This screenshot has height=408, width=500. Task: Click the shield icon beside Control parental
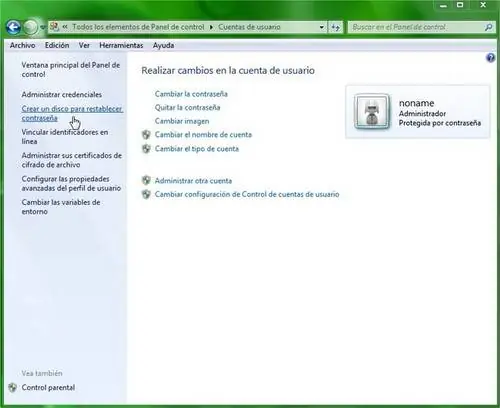13,388
